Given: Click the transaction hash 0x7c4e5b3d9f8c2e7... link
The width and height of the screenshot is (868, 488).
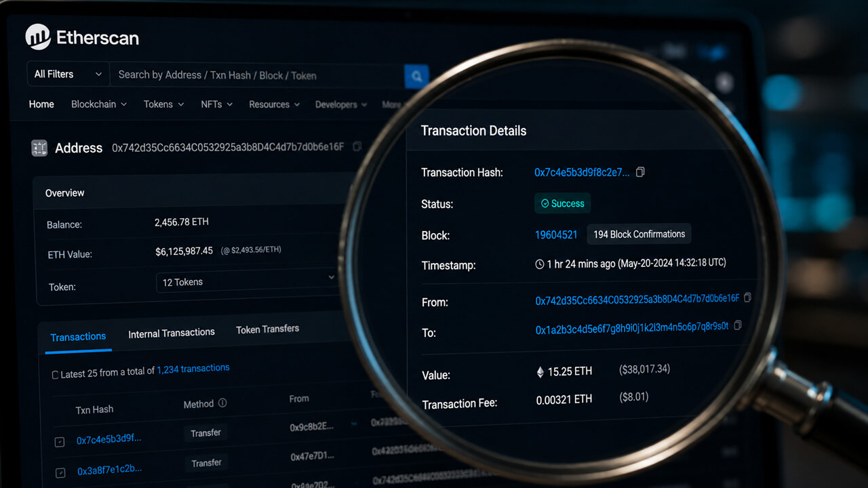Looking at the screenshot, I should 582,172.
